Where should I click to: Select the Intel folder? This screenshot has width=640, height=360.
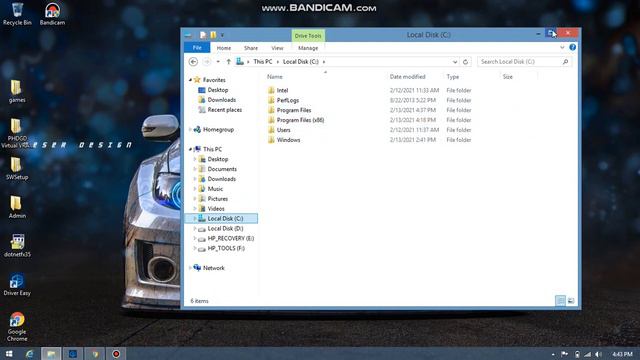[282, 90]
